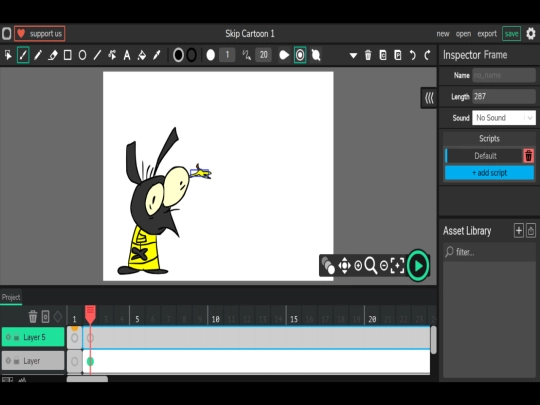Select the Brush tool

click(x=23, y=55)
